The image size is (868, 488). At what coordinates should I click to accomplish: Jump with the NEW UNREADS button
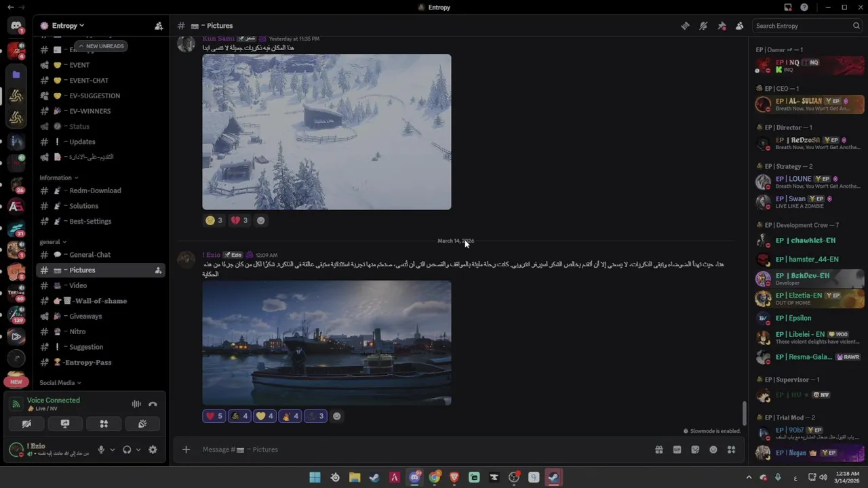coord(101,46)
